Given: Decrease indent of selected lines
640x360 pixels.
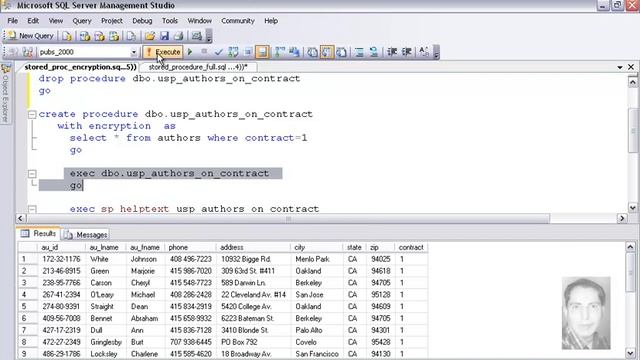Looking at the screenshot, I should click(392, 52).
